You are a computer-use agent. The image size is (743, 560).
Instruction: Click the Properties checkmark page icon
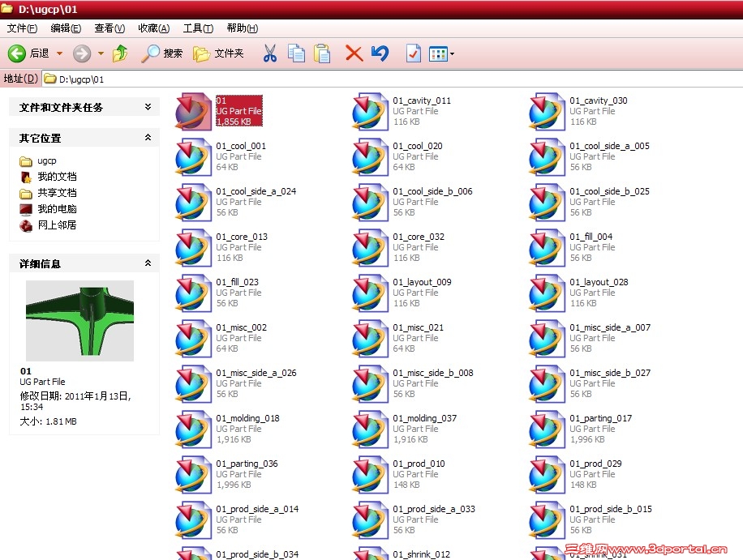[x=413, y=53]
